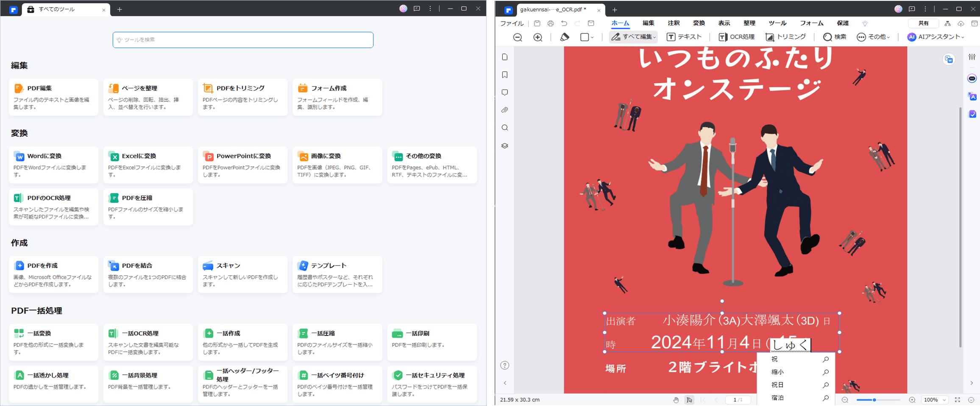Screen dimensions: 980x406
Task: Choose 縮小 from IME candidate list
Action: (x=796, y=372)
